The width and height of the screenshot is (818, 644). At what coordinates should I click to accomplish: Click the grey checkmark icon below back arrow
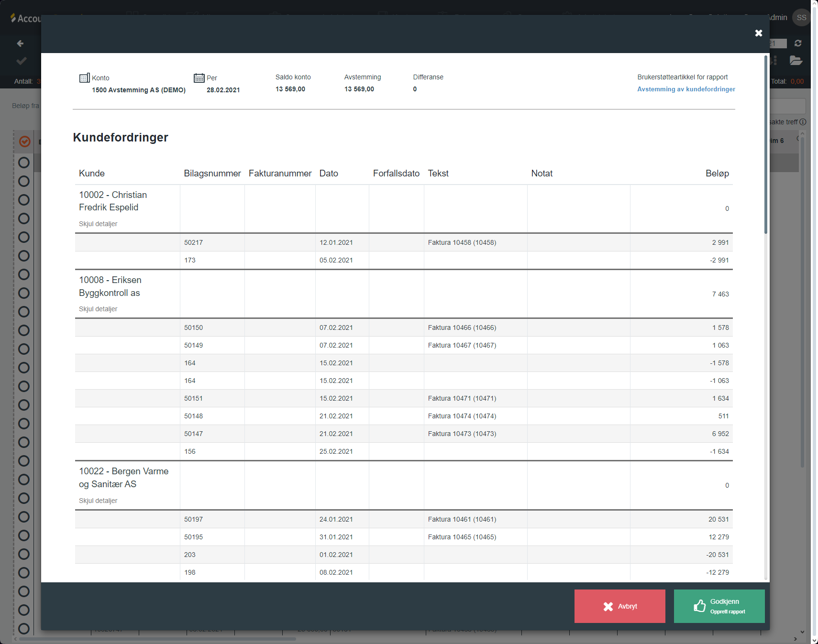click(x=22, y=61)
